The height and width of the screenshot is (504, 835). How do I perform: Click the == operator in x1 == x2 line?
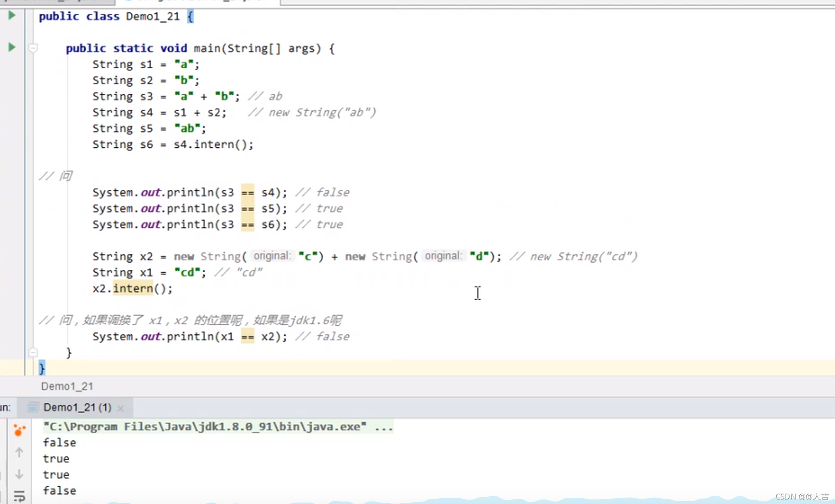248,336
